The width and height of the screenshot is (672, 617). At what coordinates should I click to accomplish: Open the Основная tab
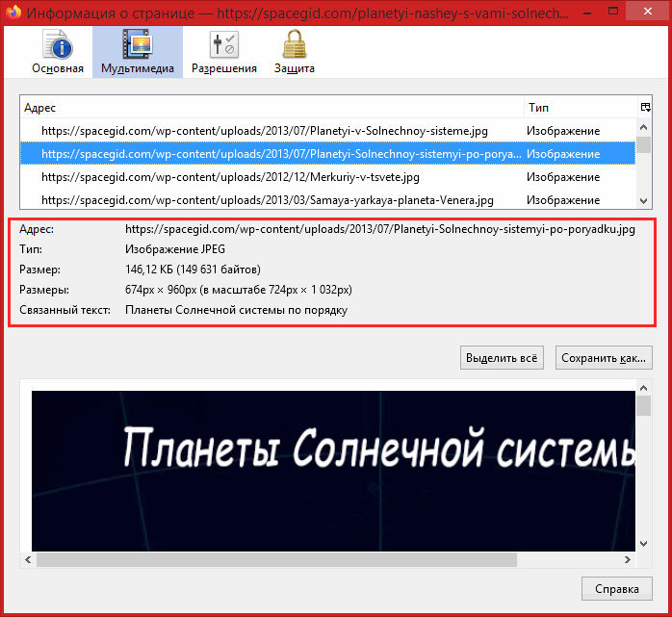coord(58,52)
